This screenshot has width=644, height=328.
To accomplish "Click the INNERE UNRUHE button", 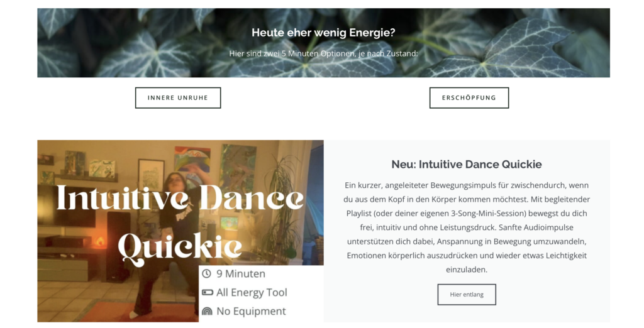I will tap(178, 97).
